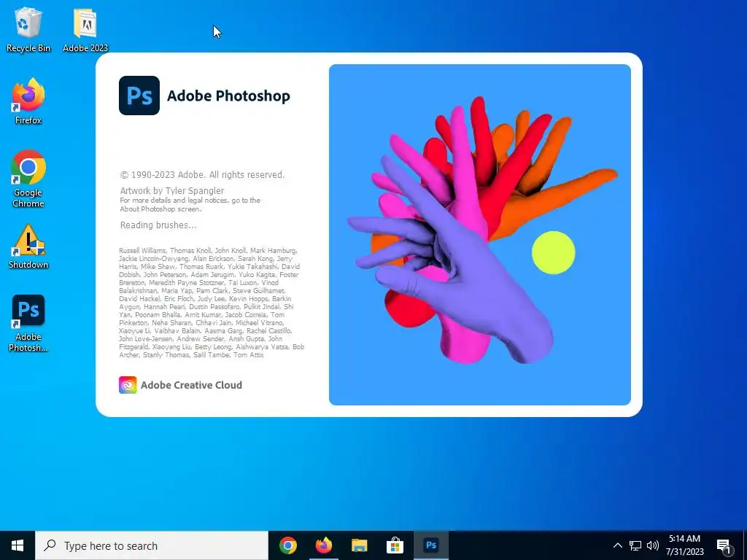Image resolution: width=747 pixels, height=560 pixels.
Task: Click the "Adobe Creative Cloud" text label
Action: 192,385
